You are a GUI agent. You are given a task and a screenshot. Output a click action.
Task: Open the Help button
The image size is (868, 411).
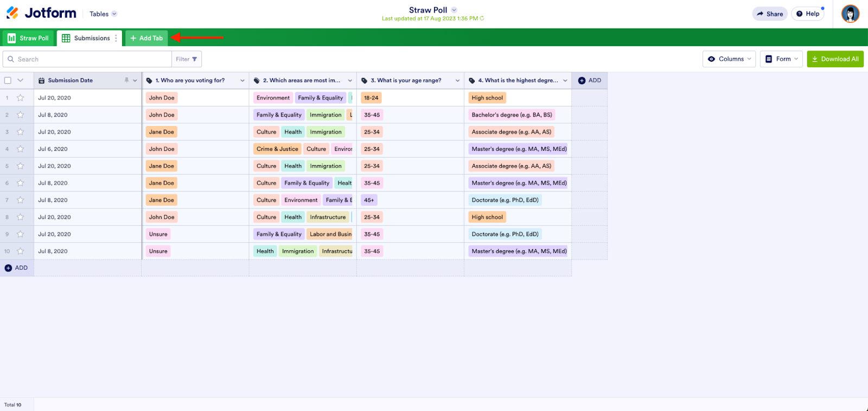[808, 14]
